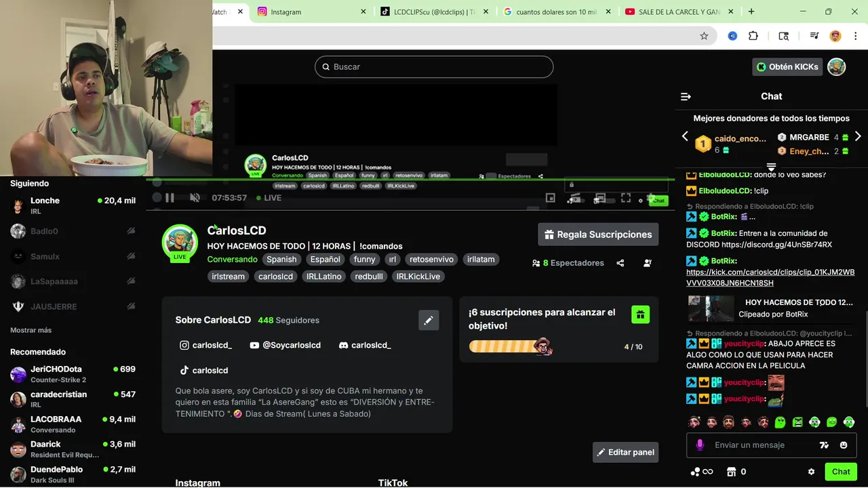868x488 pixels.
Task: Switch to the cuantos dolares Google tab
Action: click(556, 12)
